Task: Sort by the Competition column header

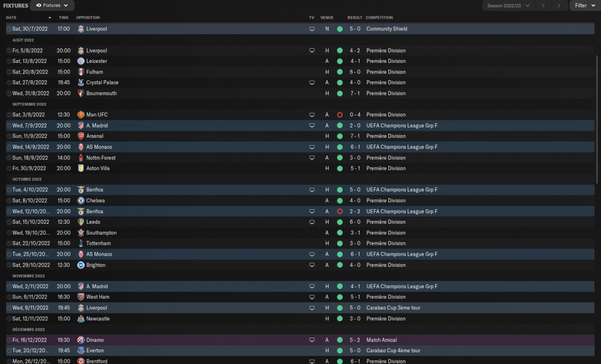Action: point(379,18)
